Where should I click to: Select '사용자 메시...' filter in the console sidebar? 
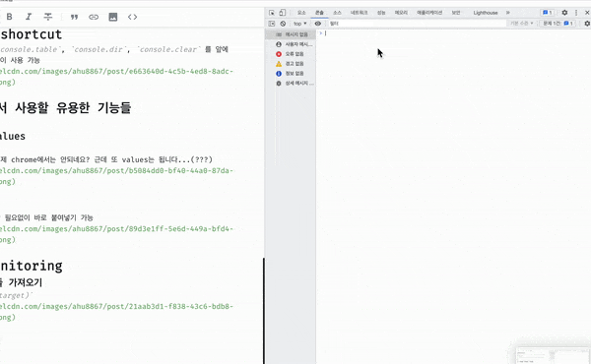[291, 44]
